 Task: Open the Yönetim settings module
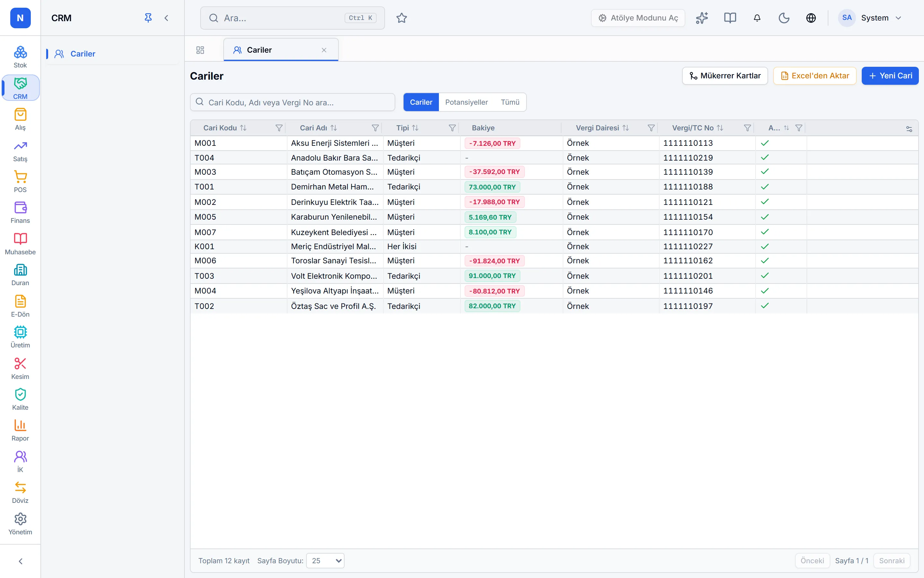(20, 524)
